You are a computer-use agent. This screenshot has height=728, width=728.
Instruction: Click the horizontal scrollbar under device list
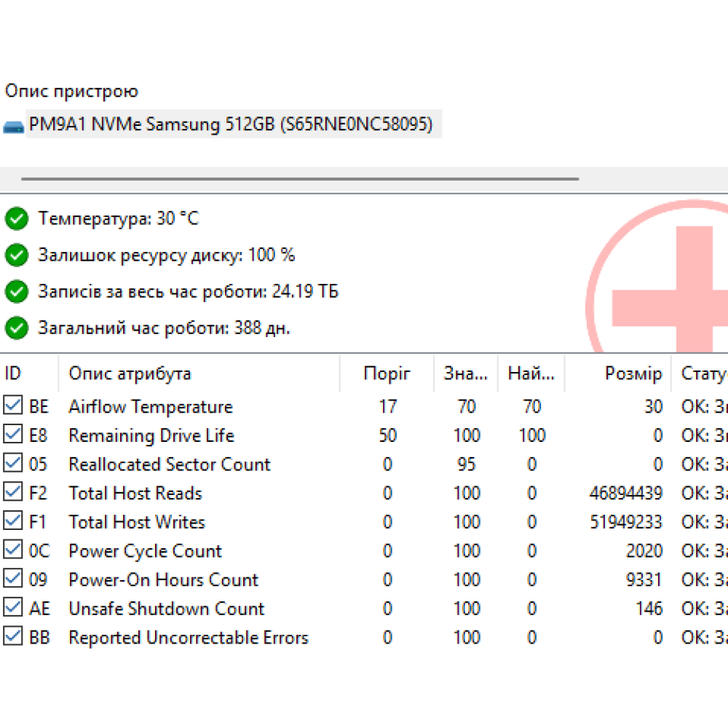point(299,178)
